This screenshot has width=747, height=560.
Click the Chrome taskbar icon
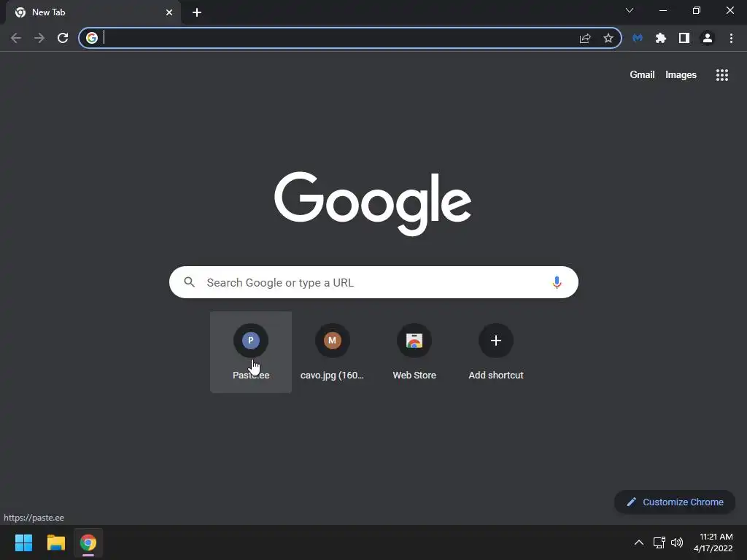click(x=88, y=542)
